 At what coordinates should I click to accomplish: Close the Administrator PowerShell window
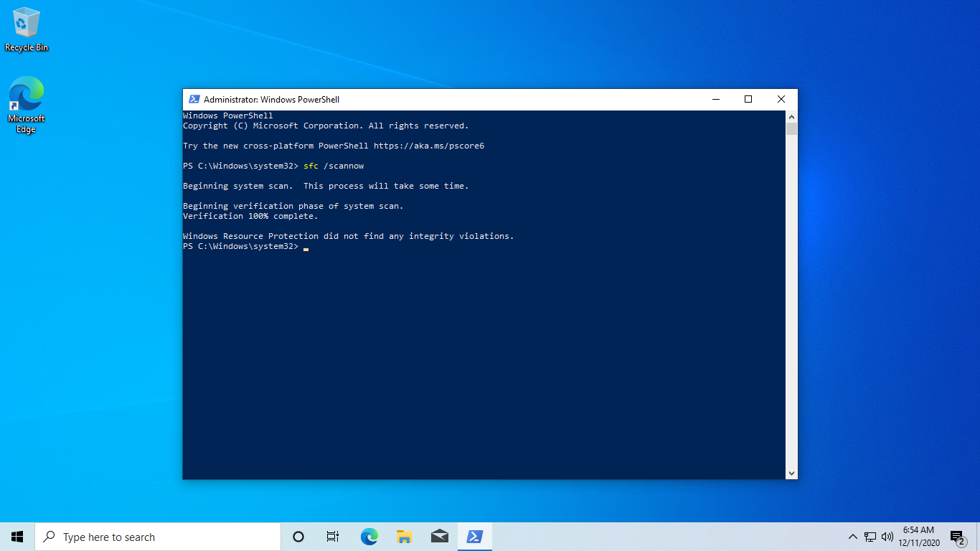click(781, 100)
